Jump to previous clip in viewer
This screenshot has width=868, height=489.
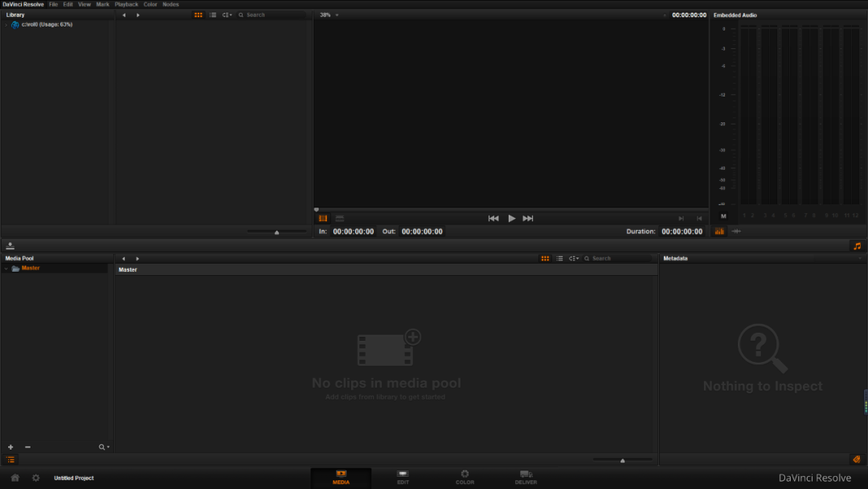[493, 218]
